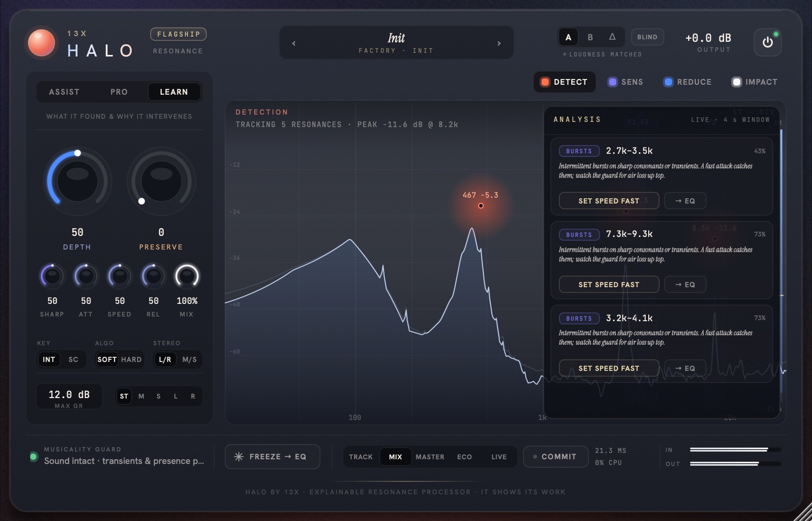Select the delta compare icon
Viewport: 812px width, 521px height.
point(612,37)
